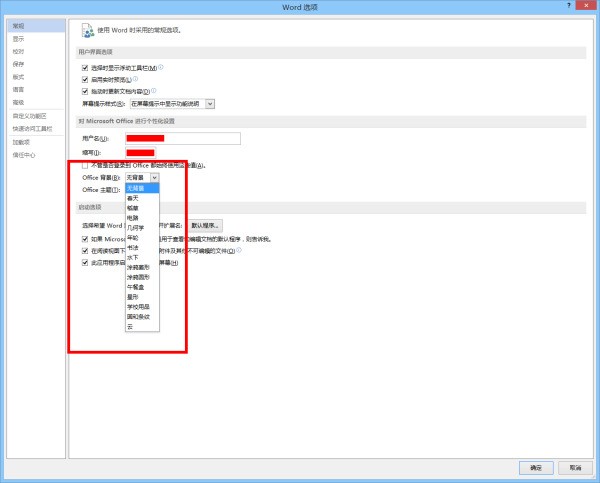Toggle the default program notification checkbox
The width and height of the screenshot is (600, 483).
click(85, 239)
